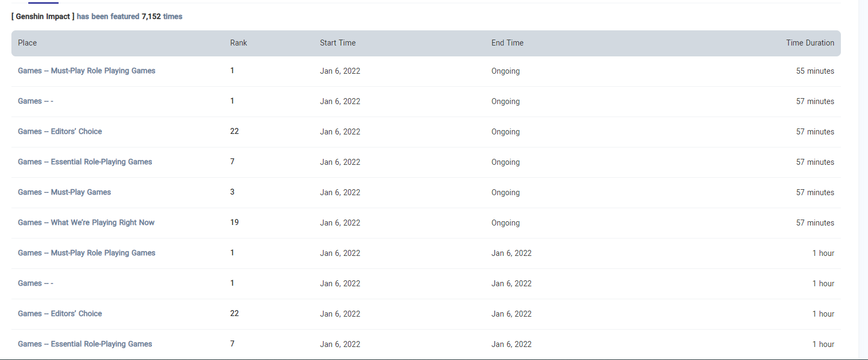Open the Games – Must-Play Games link
The image size is (868, 360).
(x=64, y=192)
